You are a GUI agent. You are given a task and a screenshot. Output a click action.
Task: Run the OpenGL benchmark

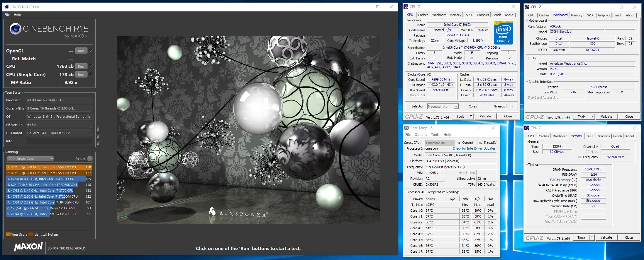click(x=81, y=51)
